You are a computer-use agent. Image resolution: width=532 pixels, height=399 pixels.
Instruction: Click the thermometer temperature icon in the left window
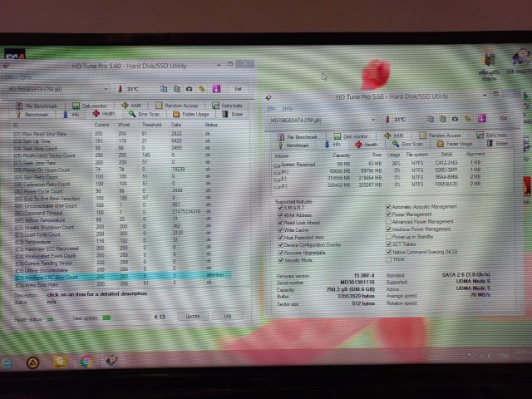[120, 89]
